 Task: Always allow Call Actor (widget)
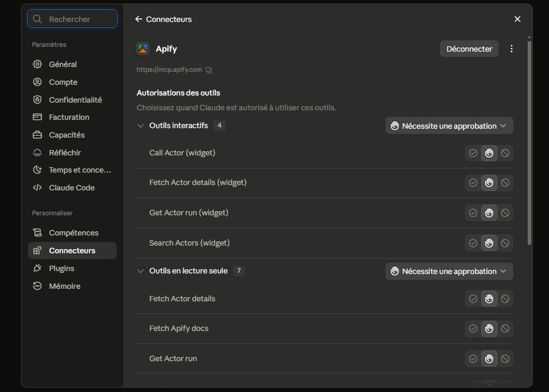[x=473, y=153]
